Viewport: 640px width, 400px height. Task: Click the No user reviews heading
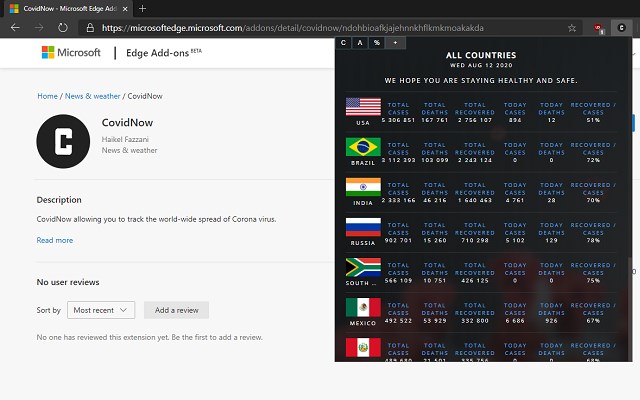(68, 282)
